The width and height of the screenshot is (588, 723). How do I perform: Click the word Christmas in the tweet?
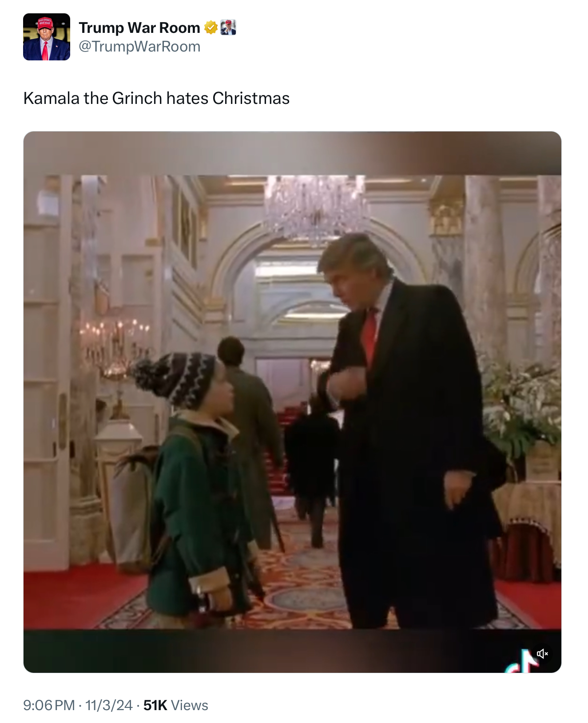click(251, 98)
